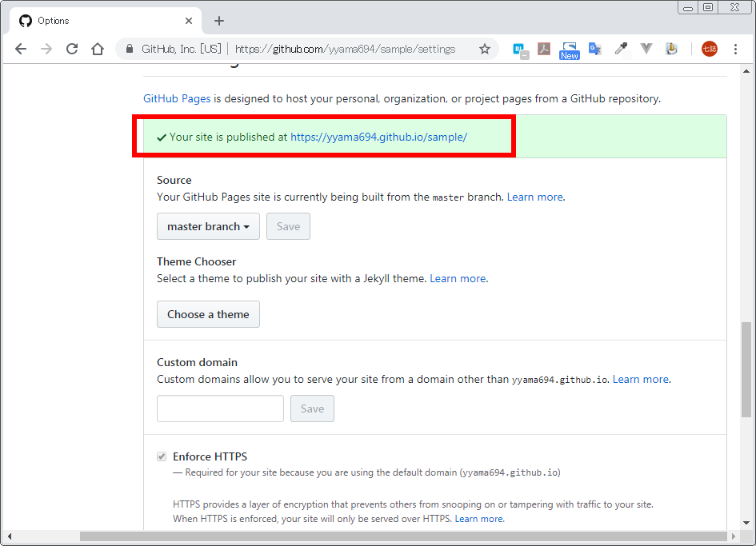Click the padlock site security icon
756x546 pixels.
coord(130,49)
